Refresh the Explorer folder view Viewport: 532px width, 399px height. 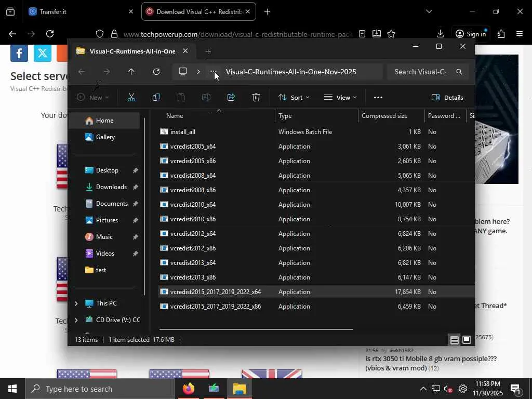[x=156, y=72]
